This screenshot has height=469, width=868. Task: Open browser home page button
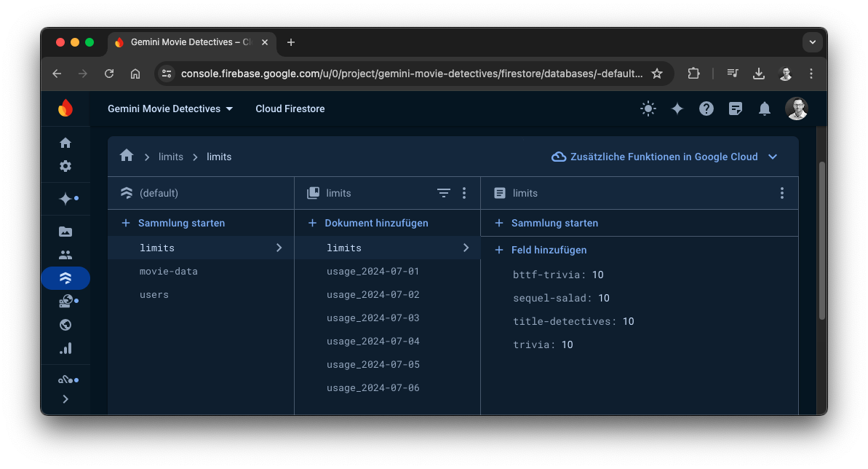(x=135, y=74)
